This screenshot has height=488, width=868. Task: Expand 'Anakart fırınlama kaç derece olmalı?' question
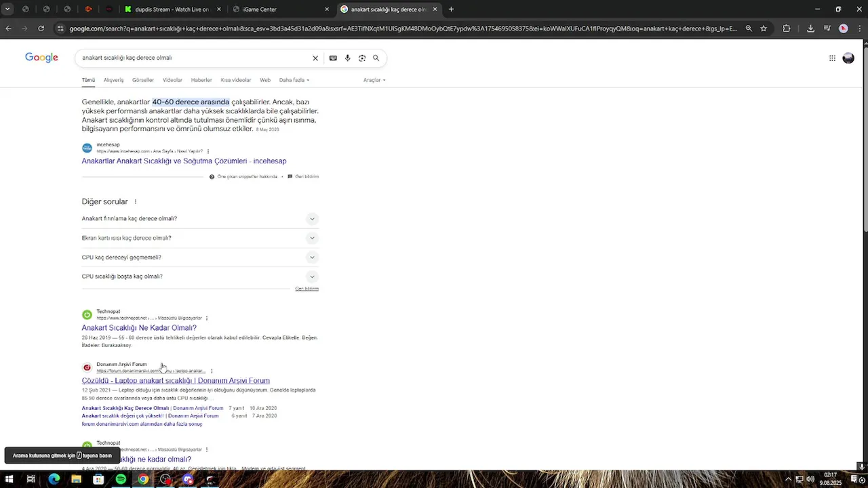point(200,219)
